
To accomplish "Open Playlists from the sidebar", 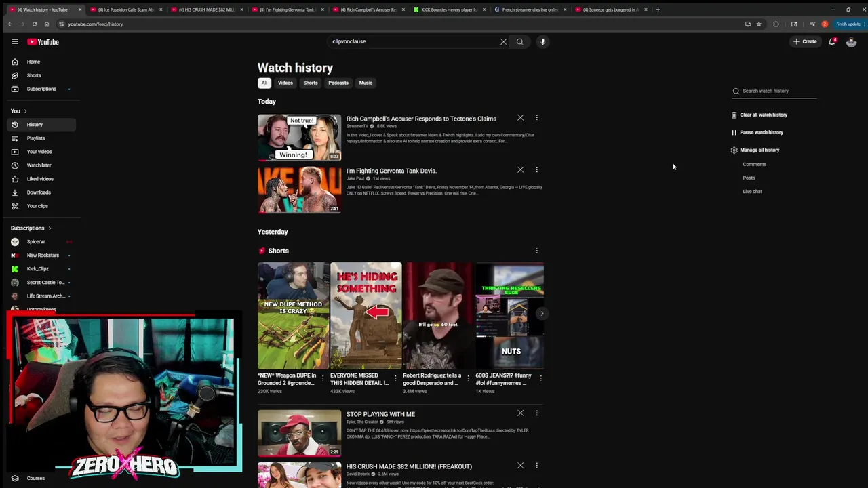I will [x=40, y=138].
